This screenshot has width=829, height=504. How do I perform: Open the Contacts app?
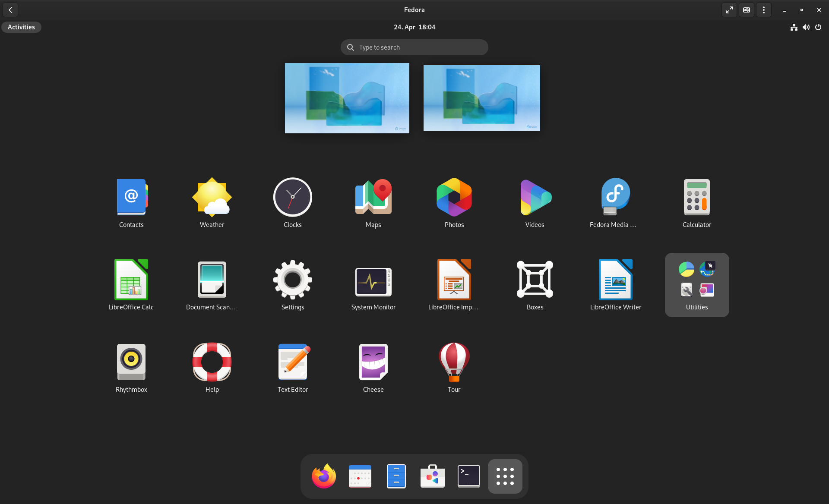click(x=131, y=202)
